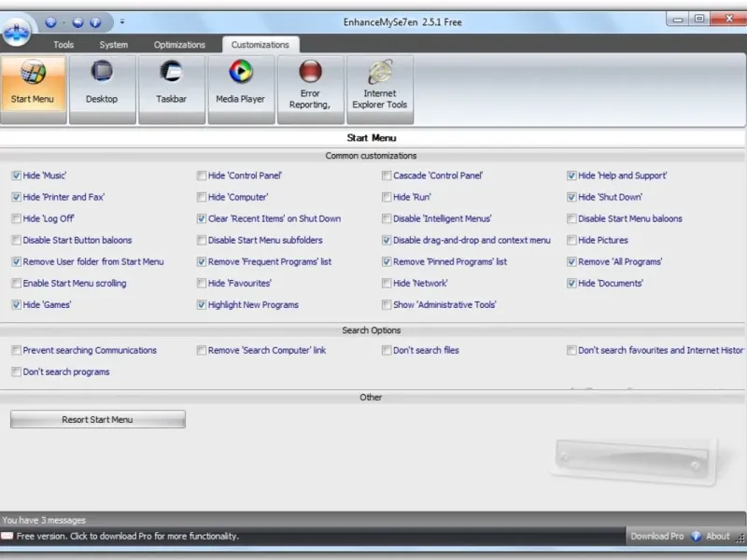Open the small arrow beside the down-arrow icon
Screen dimensions: 747x560
click(x=63, y=22)
